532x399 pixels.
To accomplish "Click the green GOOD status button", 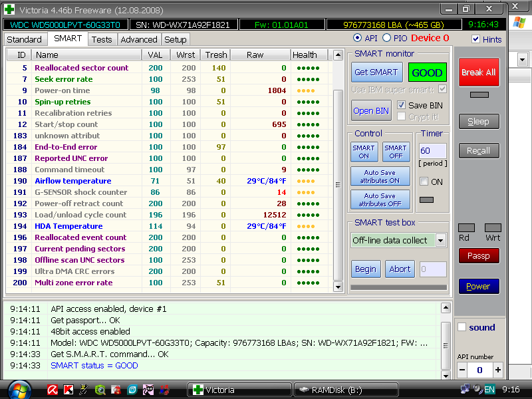I will pos(427,72).
